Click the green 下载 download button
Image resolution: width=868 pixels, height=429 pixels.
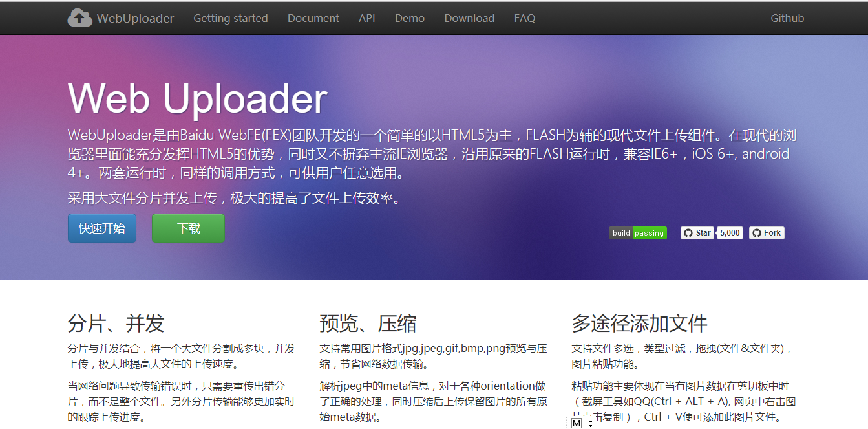[x=188, y=228]
